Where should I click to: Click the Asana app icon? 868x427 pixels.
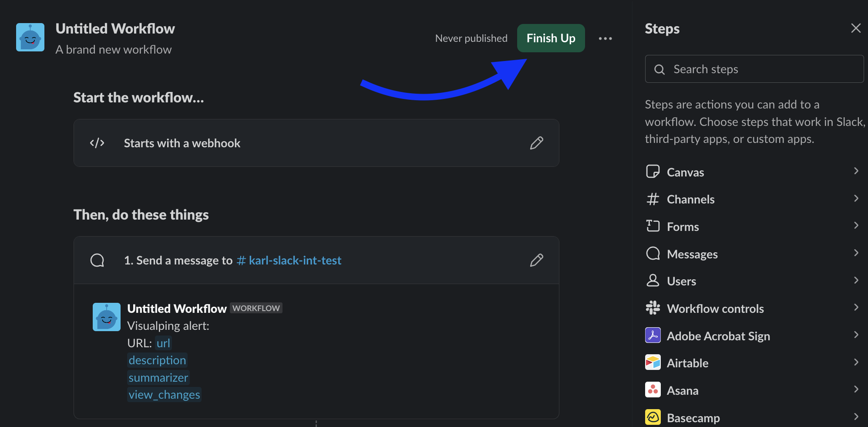(653, 390)
